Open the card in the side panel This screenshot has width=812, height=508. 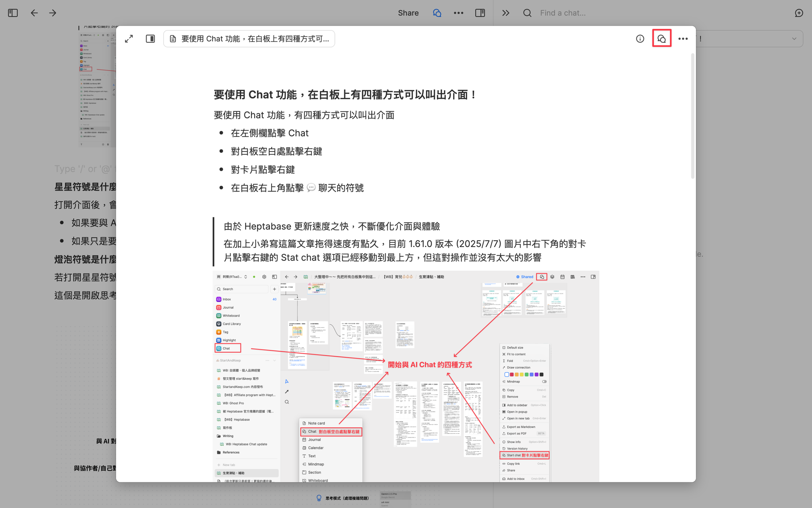(150, 39)
